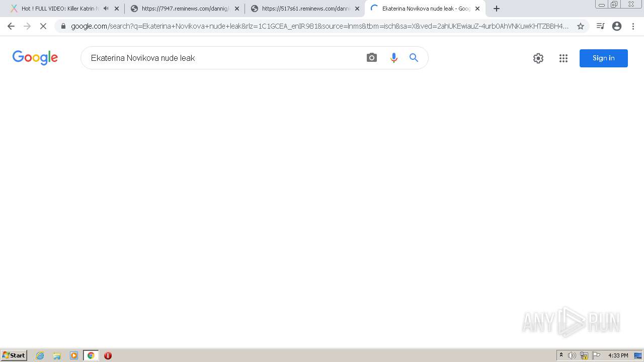Open File Explorer from taskbar

57,355
